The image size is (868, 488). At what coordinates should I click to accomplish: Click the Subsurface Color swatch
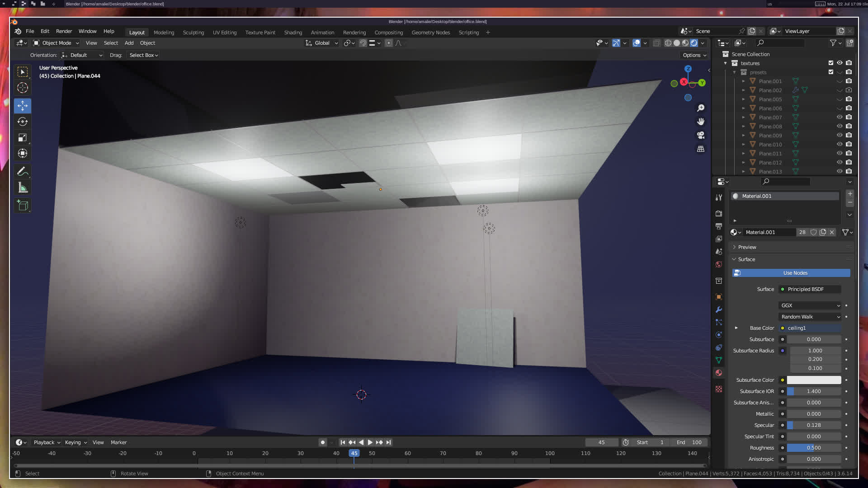[x=814, y=380]
